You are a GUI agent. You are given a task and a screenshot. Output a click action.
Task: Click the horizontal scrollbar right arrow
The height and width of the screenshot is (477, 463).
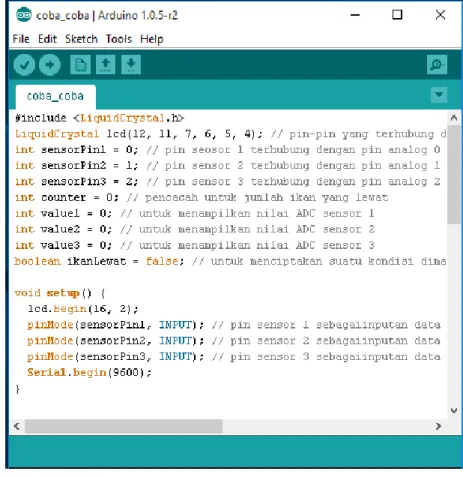pyautogui.click(x=438, y=426)
